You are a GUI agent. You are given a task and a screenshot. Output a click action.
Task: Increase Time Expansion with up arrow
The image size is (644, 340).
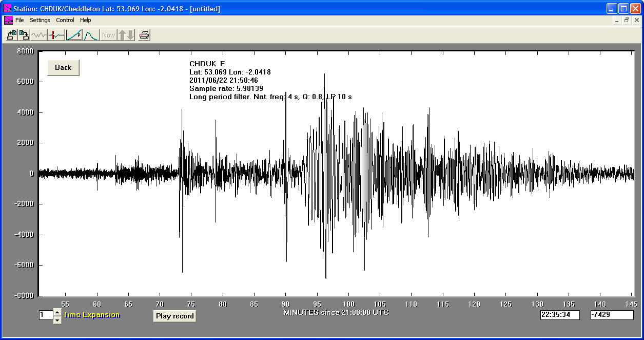pyautogui.click(x=57, y=312)
